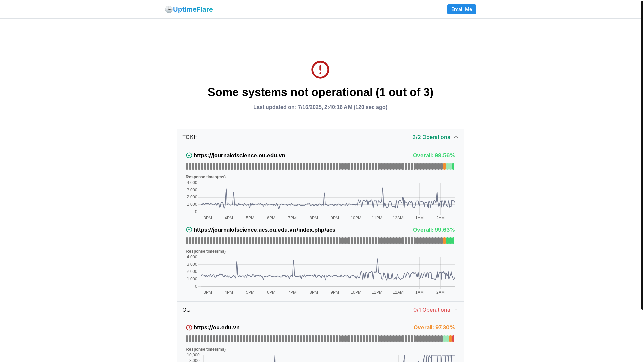Collapse the TCKH group chevron

456,137
